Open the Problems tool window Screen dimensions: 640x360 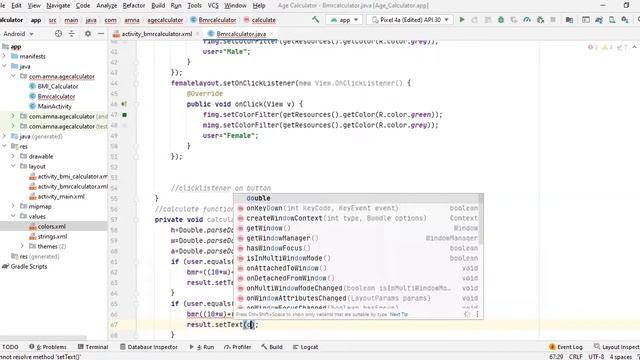(x=48, y=347)
